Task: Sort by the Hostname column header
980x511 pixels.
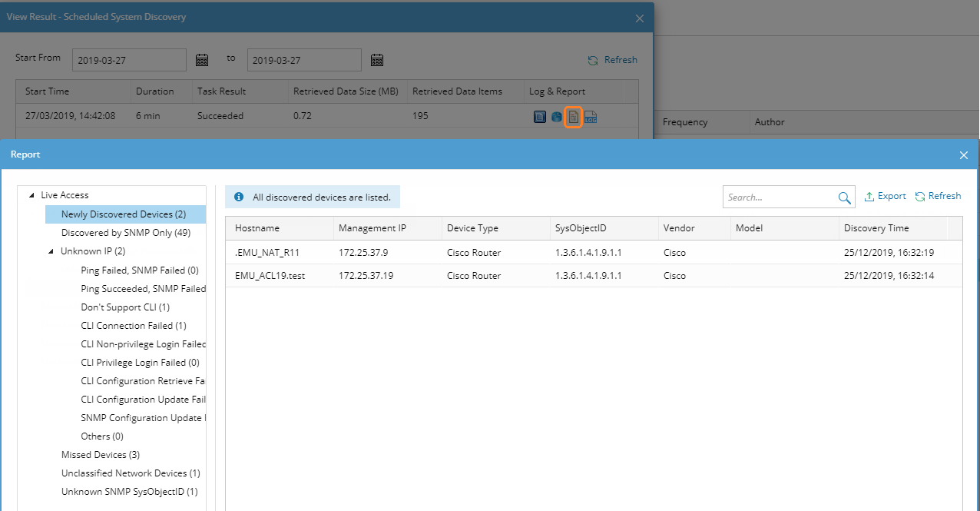Action: point(257,228)
